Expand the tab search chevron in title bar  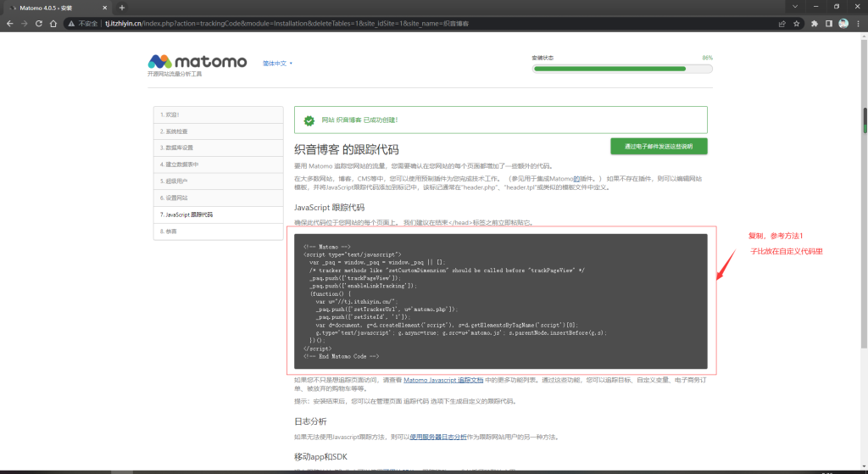(x=794, y=7)
